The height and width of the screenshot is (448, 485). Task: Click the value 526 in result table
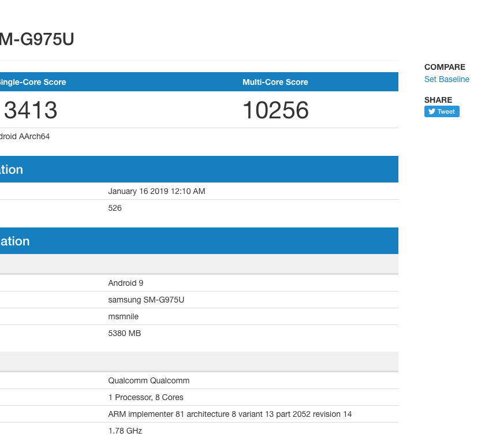[115, 208]
